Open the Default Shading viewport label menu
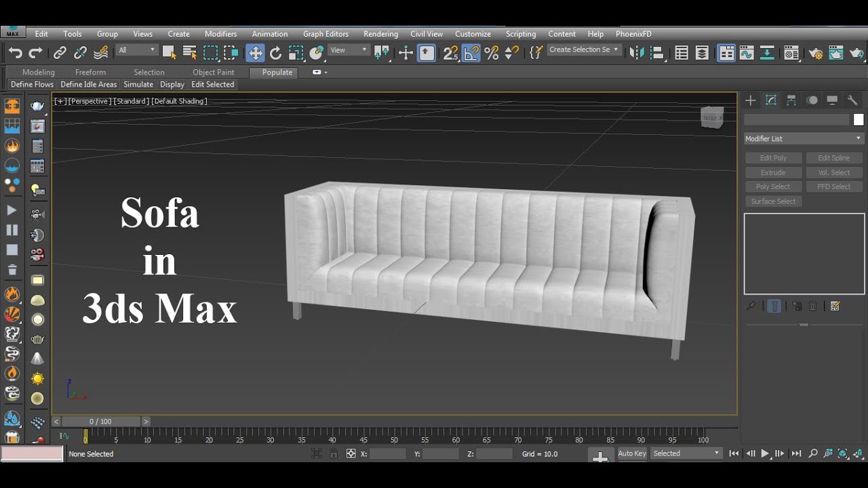 pos(180,101)
